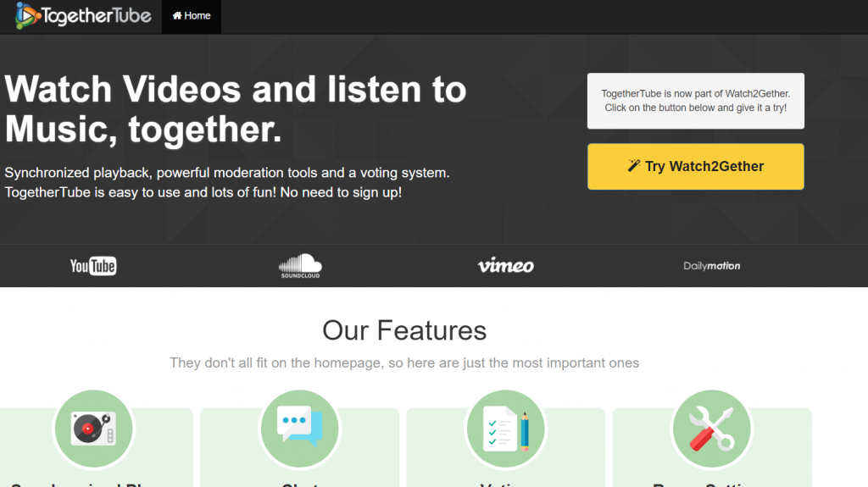Click the Try Watch2Gether button
The height and width of the screenshot is (487, 868).
click(x=695, y=167)
